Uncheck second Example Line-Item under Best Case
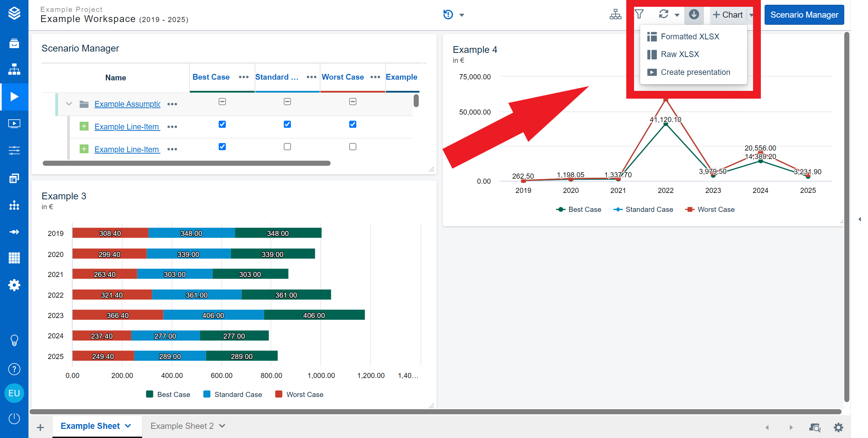Screen dimensions: 868x438 pyautogui.click(x=222, y=147)
